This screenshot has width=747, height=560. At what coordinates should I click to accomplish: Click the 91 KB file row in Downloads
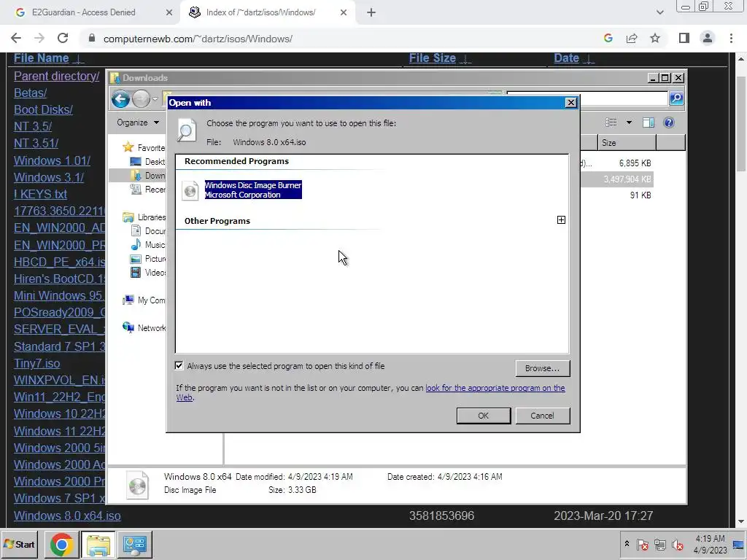(x=617, y=195)
